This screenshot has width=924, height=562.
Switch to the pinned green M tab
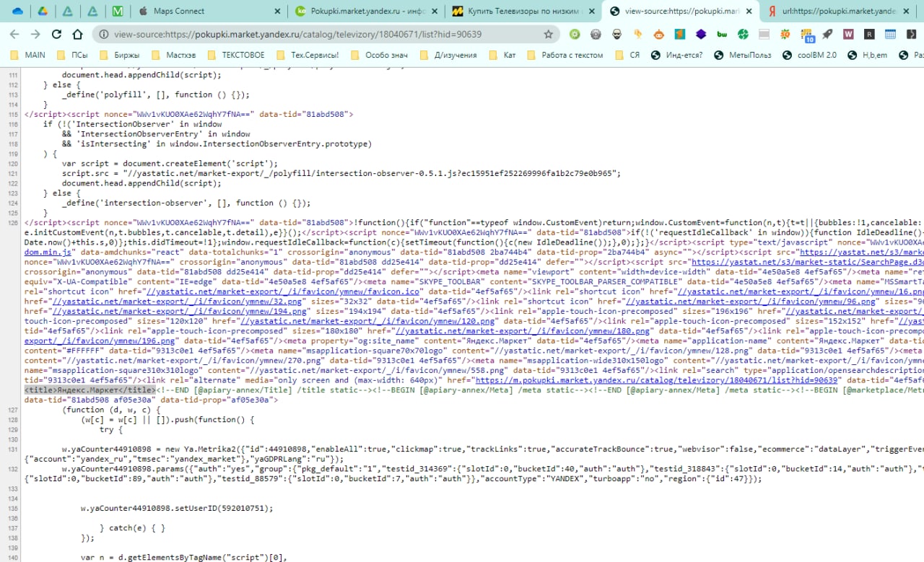coord(118,12)
